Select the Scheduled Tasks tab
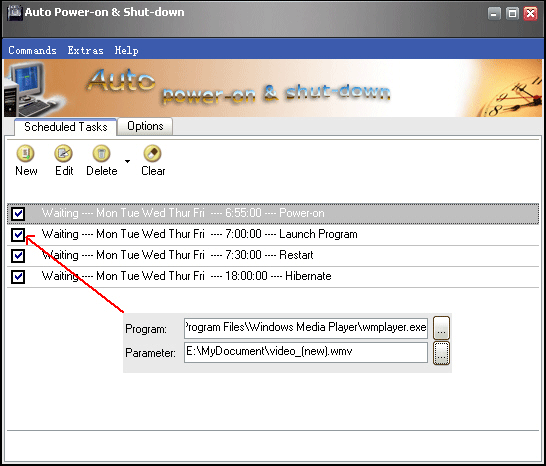 (x=65, y=127)
